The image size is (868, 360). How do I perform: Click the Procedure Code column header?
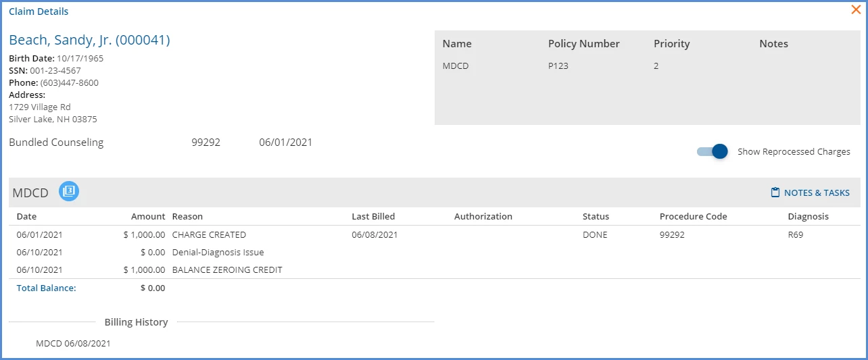[x=693, y=217]
